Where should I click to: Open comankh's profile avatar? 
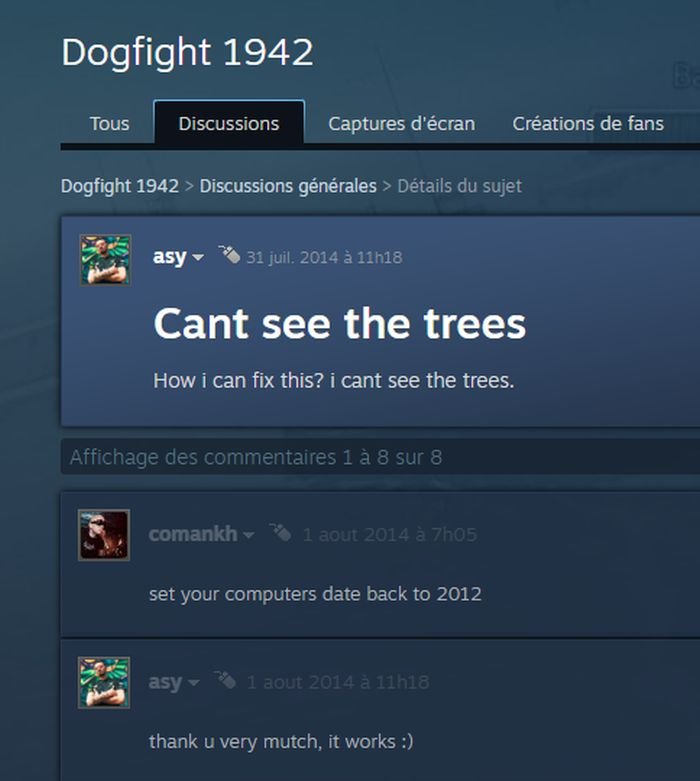point(104,535)
